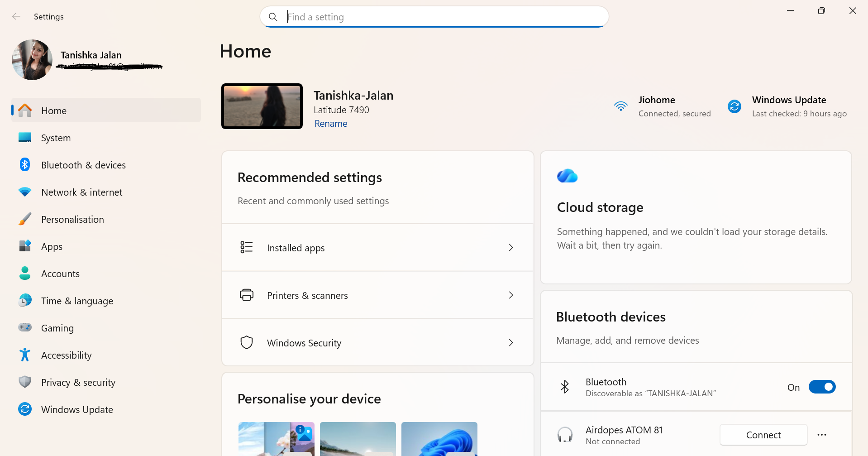
Task: Expand Printers & scanners chevron
Action: [511, 295]
